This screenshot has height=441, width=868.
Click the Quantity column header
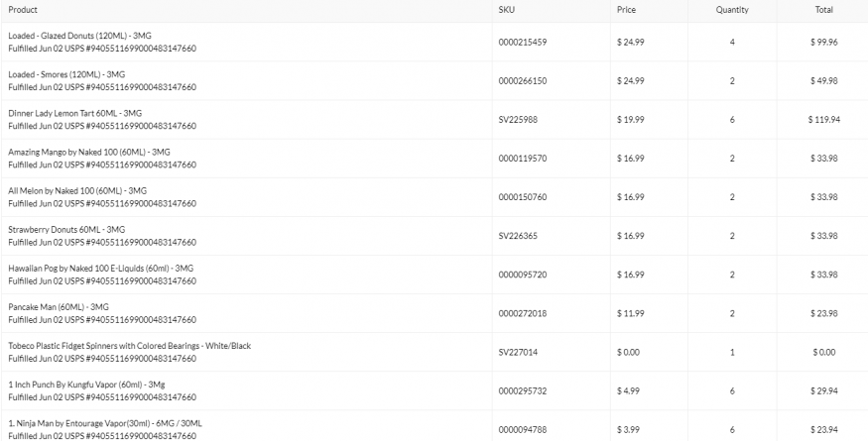point(732,10)
